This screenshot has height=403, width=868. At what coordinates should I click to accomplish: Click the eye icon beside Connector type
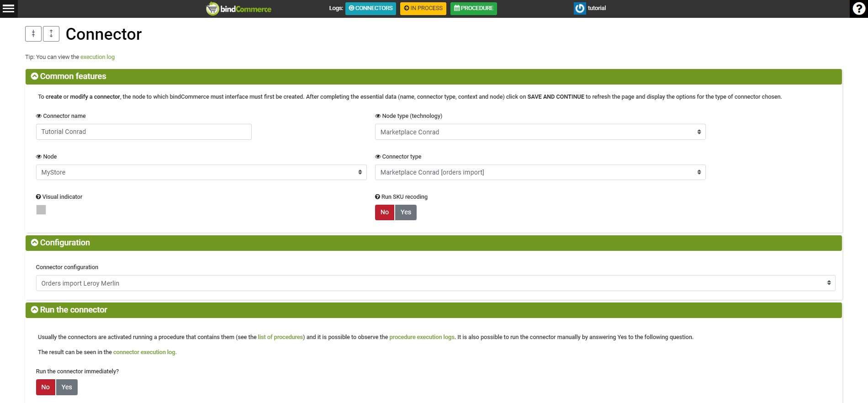tap(378, 157)
